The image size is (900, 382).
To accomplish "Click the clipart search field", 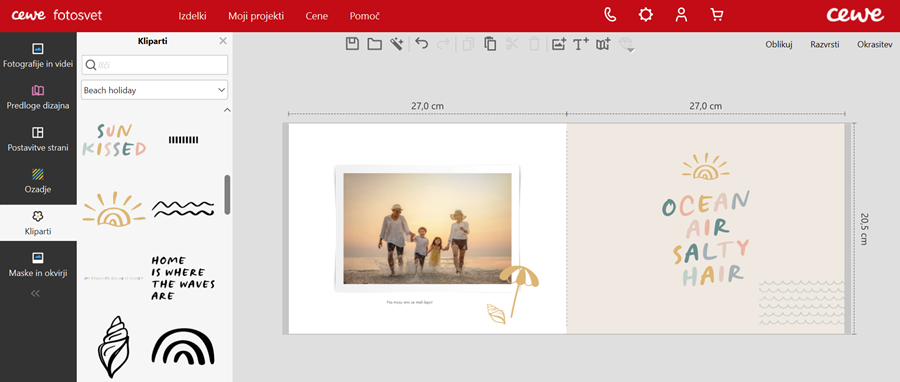I will click(155, 65).
